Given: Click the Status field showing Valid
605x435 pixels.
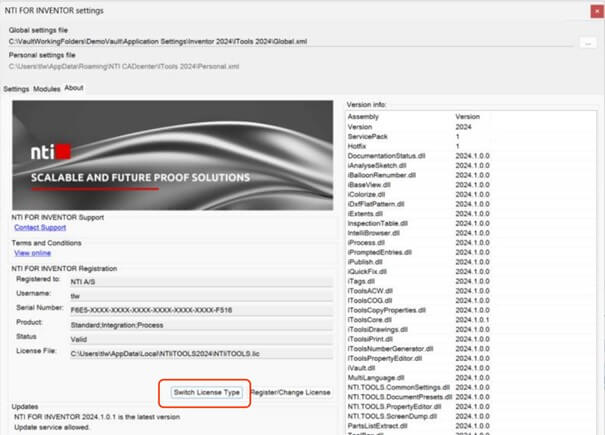Looking at the screenshot, I should pyautogui.click(x=201, y=339).
